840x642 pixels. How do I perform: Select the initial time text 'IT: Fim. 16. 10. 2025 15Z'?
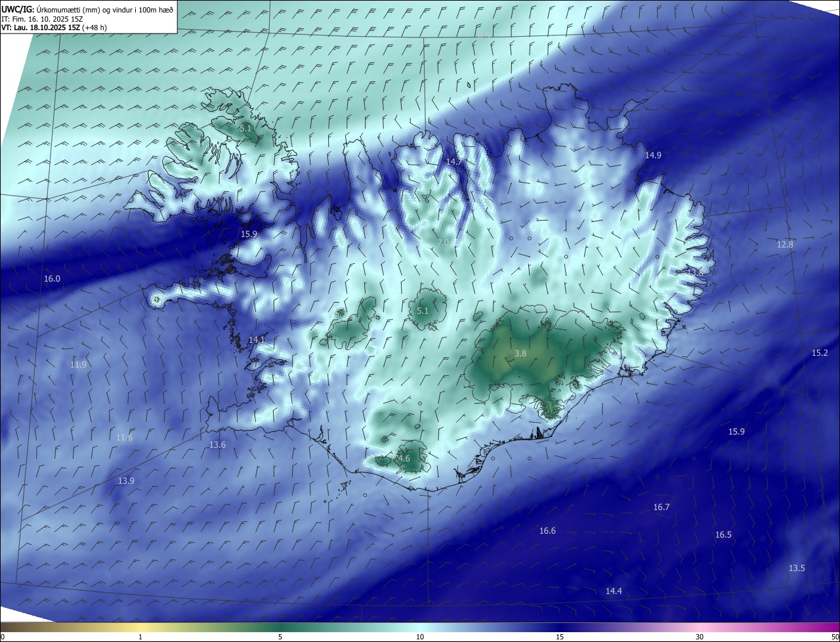coord(41,19)
